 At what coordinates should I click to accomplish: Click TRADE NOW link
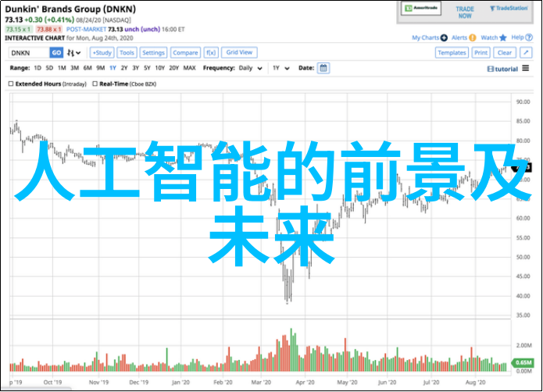coord(465,12)
